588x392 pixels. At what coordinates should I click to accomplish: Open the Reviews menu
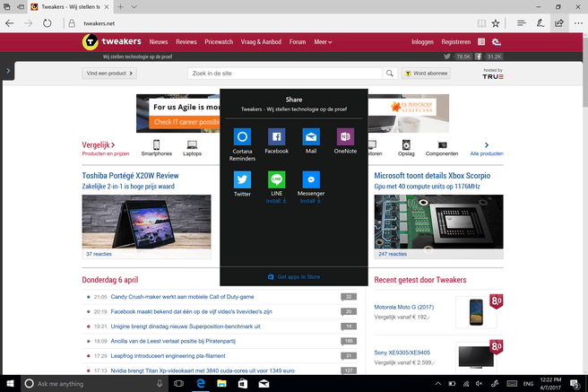[x=186, y=41]
